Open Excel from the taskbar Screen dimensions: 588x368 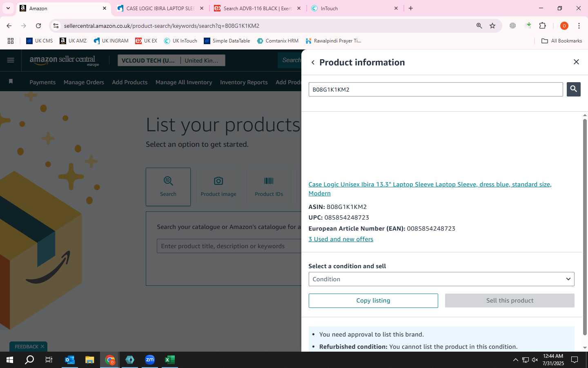pos(170,360)
